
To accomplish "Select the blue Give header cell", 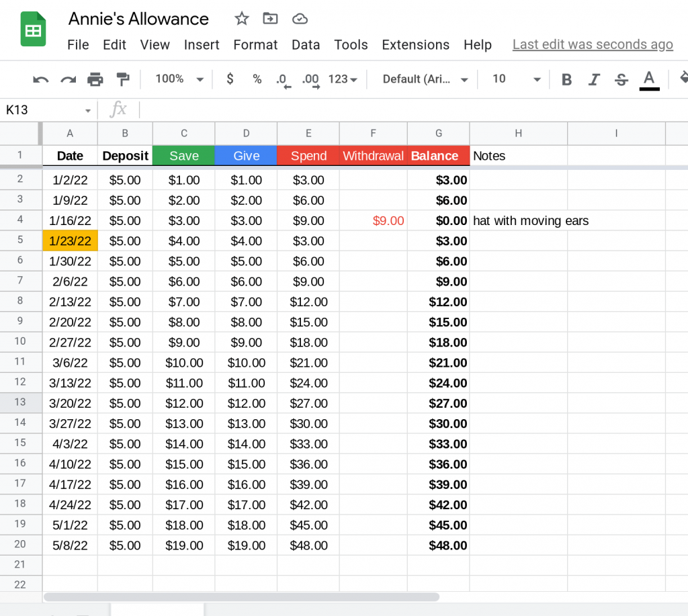I will 246,156.
